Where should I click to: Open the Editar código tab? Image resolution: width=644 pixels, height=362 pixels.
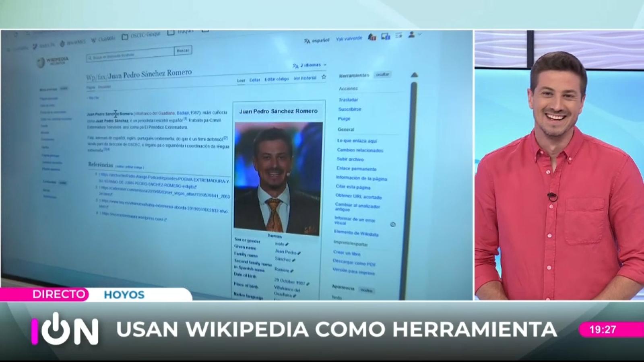tap(277, 79)
